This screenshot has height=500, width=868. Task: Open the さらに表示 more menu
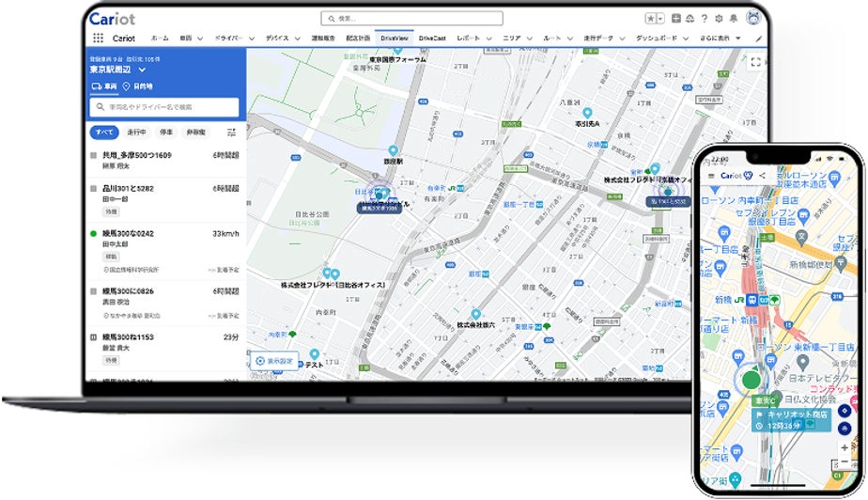pos(721,39)
